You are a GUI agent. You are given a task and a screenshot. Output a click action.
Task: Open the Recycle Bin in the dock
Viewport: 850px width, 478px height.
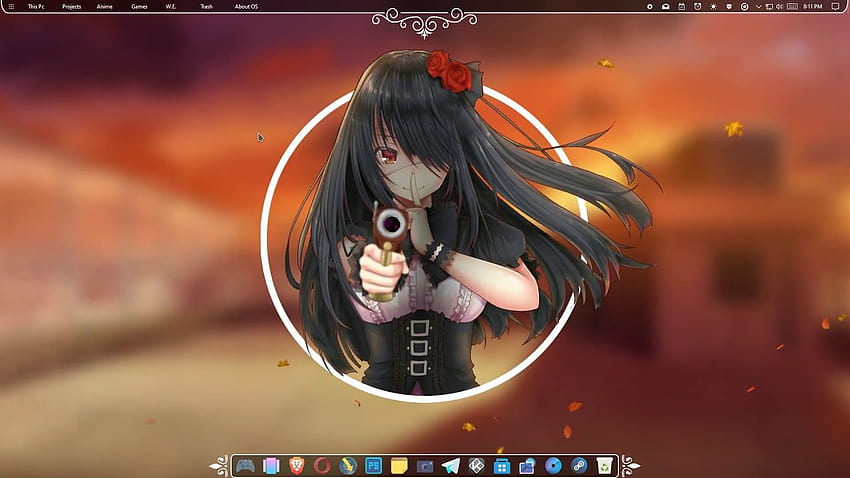coord(604,466)
